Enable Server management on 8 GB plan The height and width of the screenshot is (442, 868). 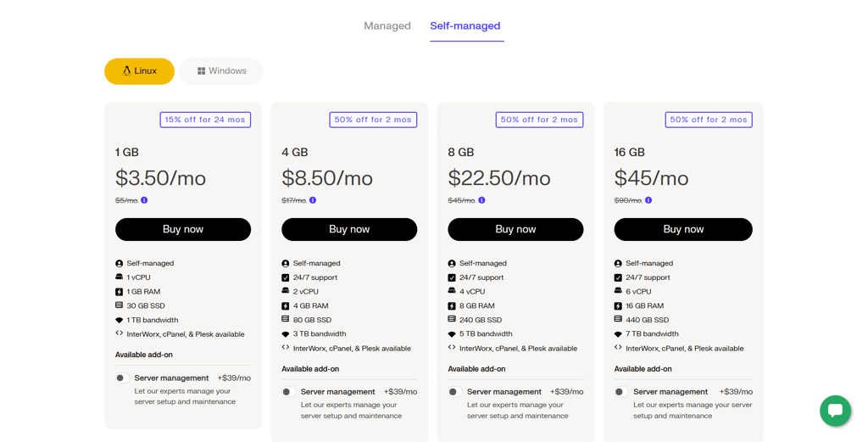tap(454, 392)
